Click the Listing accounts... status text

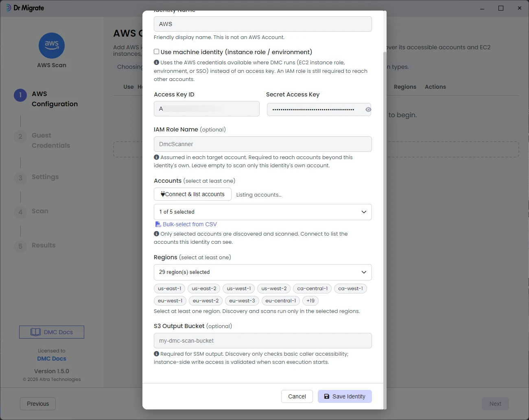[259, 195]
